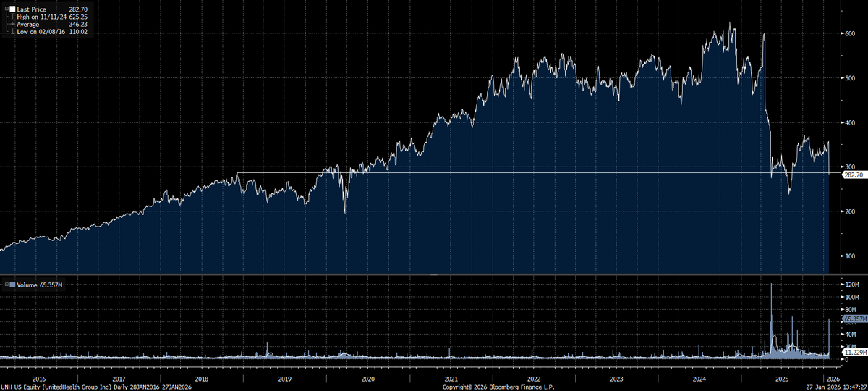The width and height of the screenshot is (868, 391).
Task: Select the Average line marker icon
Action: pyautogui.click(x=12, y=24)
